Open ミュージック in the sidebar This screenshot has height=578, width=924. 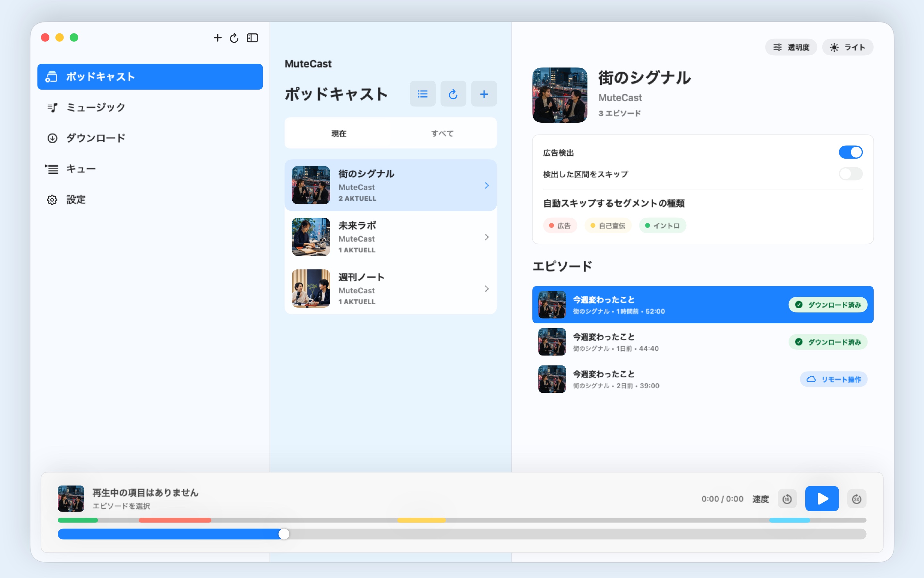click(x=150, y=108)
